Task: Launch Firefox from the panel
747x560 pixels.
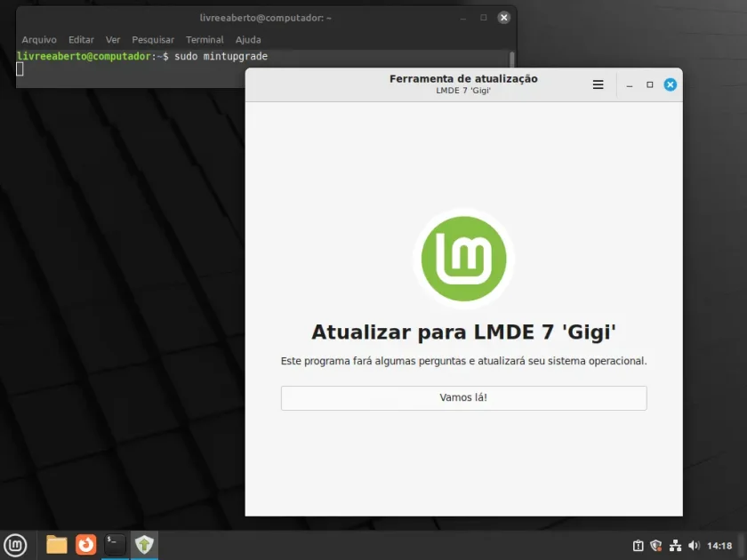Action: point(85,545)
